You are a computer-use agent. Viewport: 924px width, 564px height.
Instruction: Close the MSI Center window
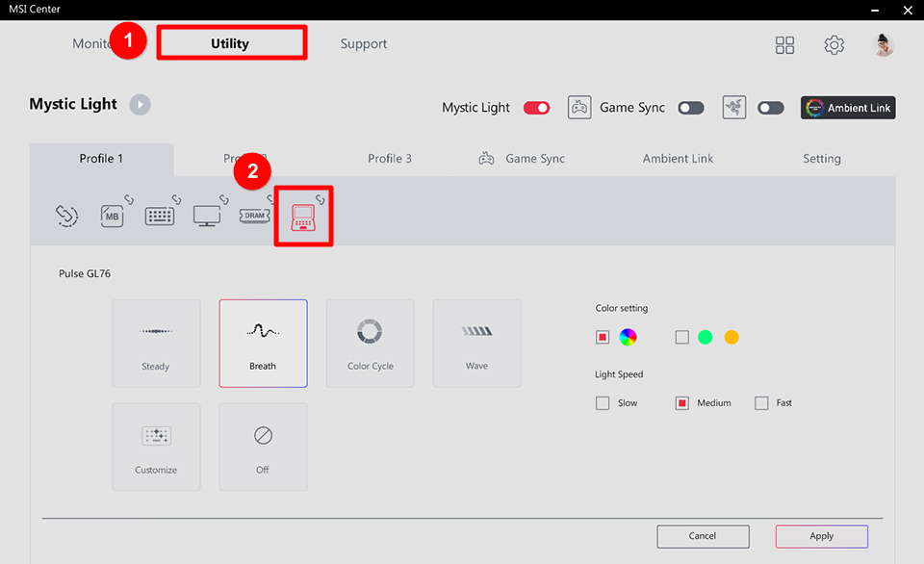pos(908,10)
